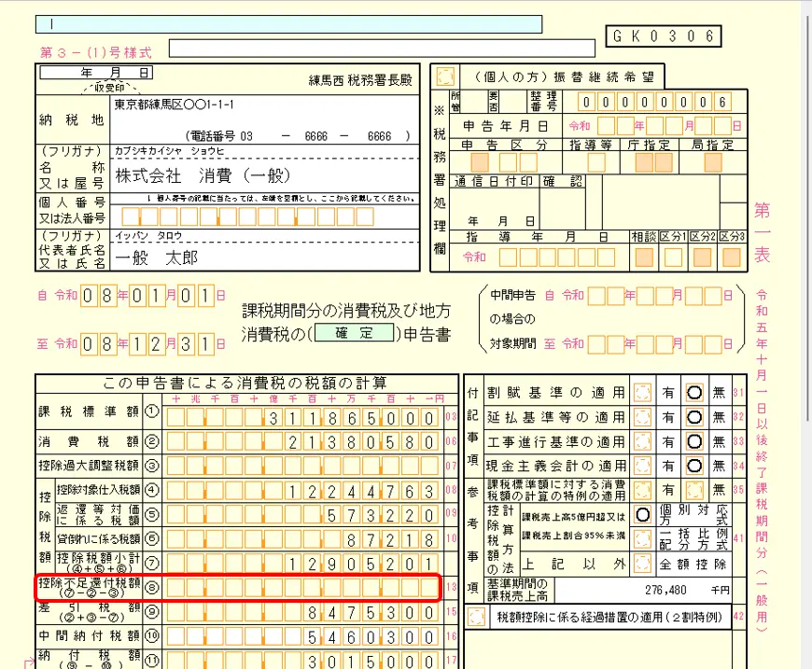Select 有 for 工事進行基準の適用

(642, 441)
